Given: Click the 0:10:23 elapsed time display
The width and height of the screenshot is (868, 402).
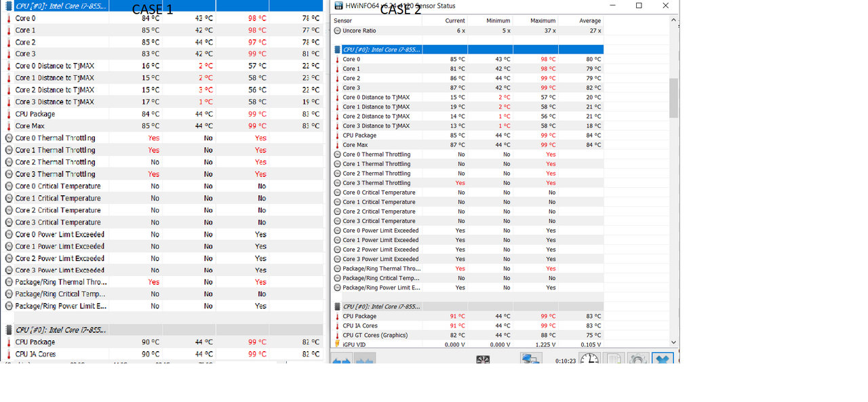Looking at the screenshot, I should point(565,361).
